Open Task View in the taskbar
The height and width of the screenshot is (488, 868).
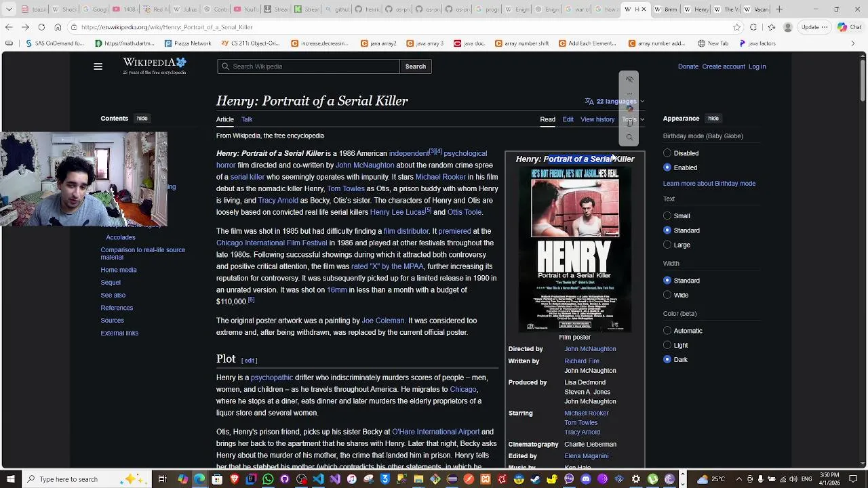point(163,479)
